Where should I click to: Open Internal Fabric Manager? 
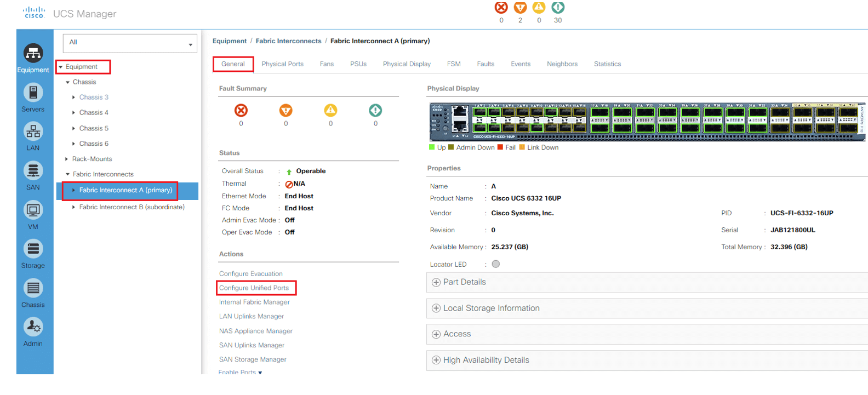point(254,302)
